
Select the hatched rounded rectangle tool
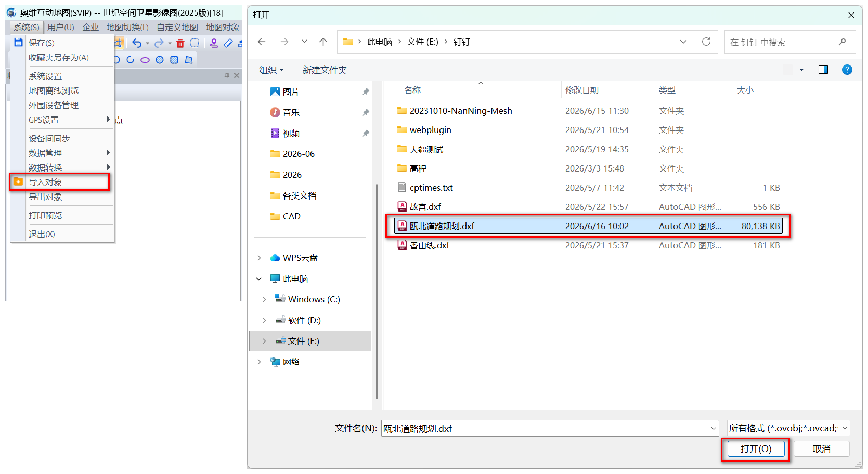tap(174, 60)
